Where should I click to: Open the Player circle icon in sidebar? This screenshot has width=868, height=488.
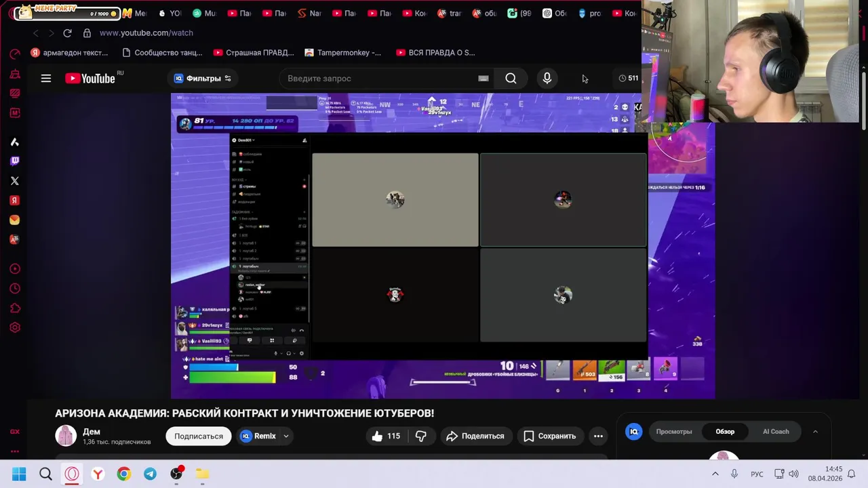pos(15,269)
